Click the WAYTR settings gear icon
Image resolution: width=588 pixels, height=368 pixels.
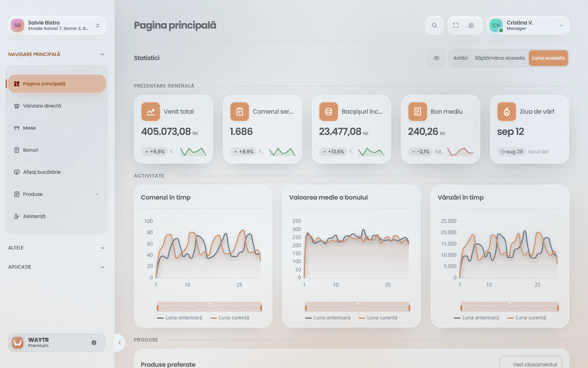[x=94, y=343]
